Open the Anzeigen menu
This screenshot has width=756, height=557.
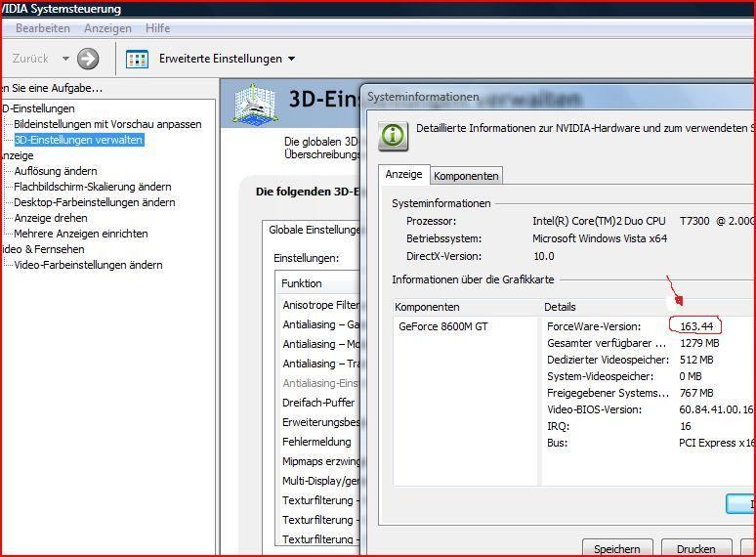coord(107,28)
